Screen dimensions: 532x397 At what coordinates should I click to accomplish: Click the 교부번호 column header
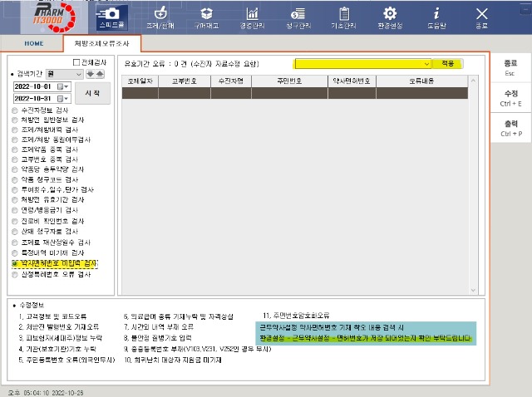click(185, 81)
